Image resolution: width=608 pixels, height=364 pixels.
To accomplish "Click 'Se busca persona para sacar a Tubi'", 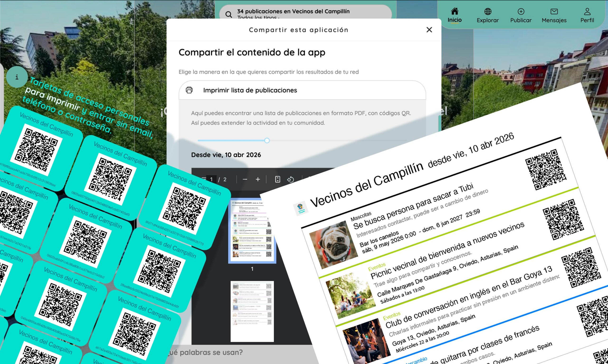I will tap(413, 206).
